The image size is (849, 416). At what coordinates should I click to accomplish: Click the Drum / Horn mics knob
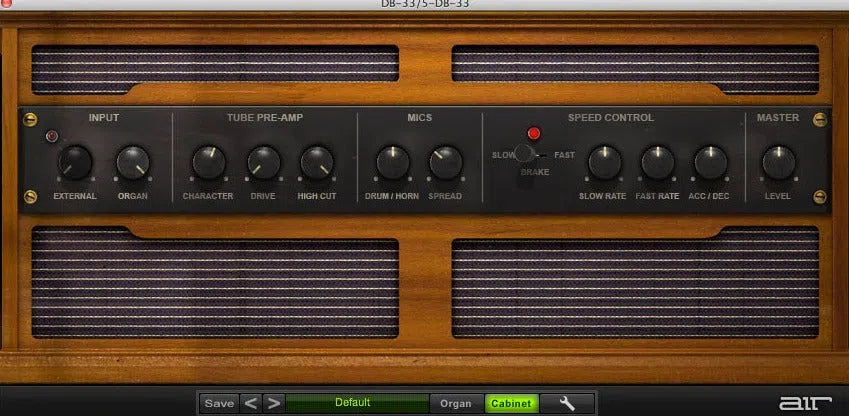(392, 162)
